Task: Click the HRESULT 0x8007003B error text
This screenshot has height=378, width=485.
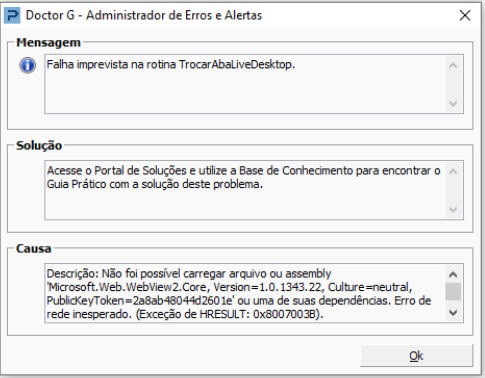Action: [x=230, y=314]
